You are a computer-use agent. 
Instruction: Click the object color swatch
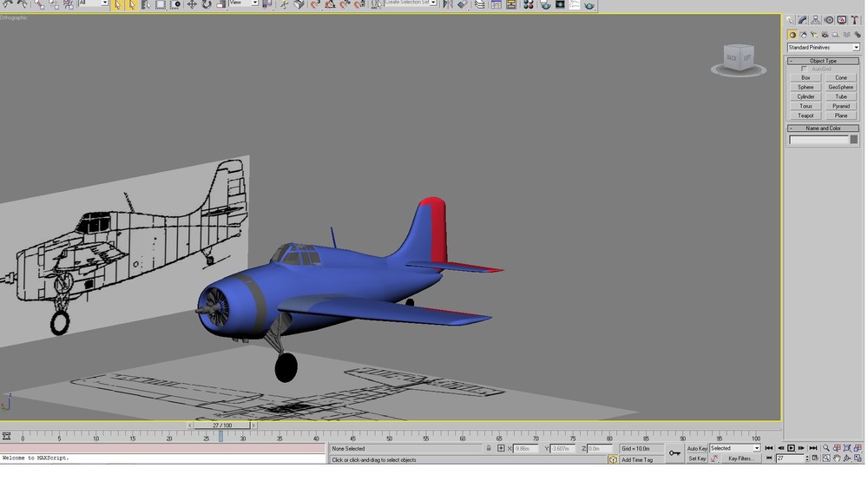click(x=853, y=140)
